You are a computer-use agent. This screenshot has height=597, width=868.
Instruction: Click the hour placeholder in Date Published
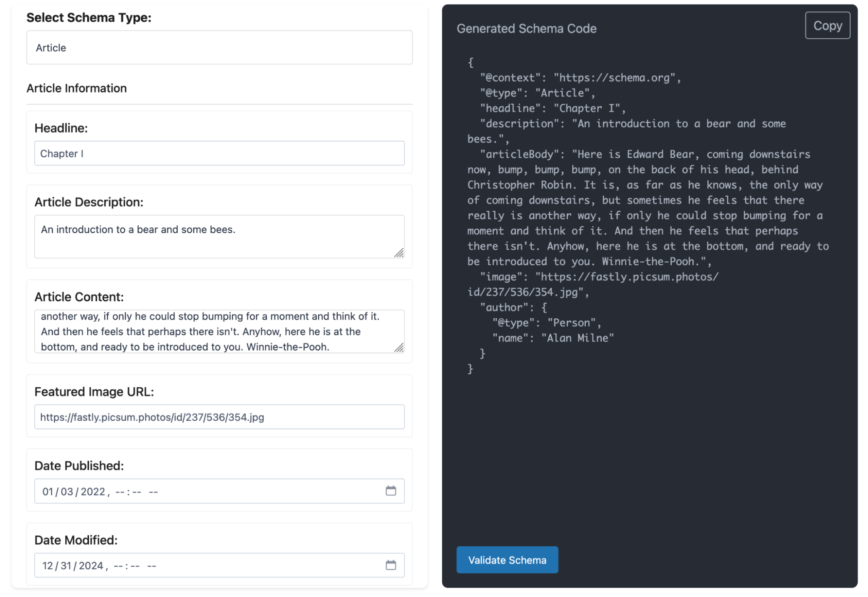[120, 491]
